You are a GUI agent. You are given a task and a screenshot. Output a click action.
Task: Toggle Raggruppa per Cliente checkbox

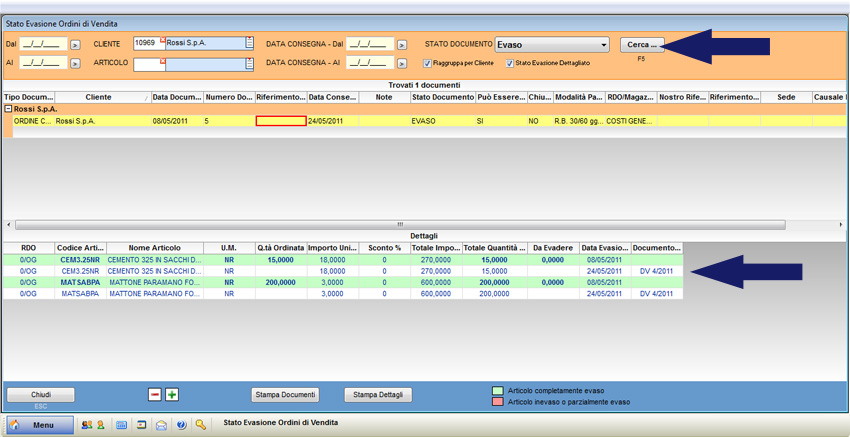428,63
